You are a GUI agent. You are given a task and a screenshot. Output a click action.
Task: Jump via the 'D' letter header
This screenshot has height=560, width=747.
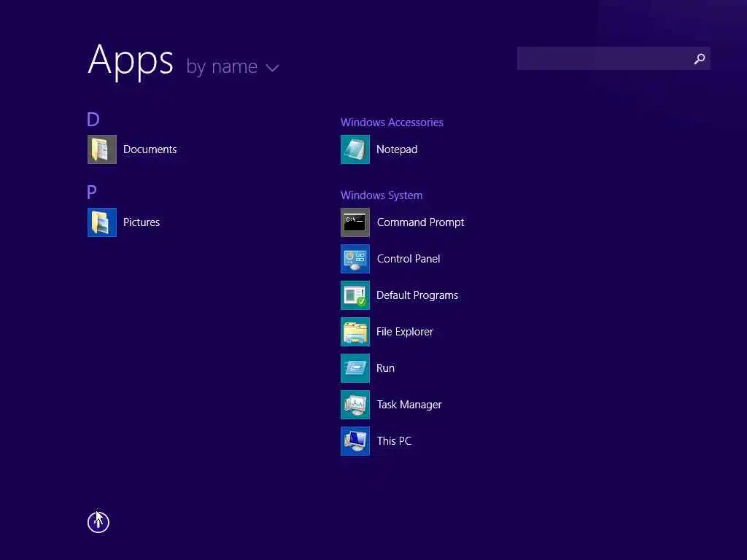pyautogui.click(x=93, y=119)
